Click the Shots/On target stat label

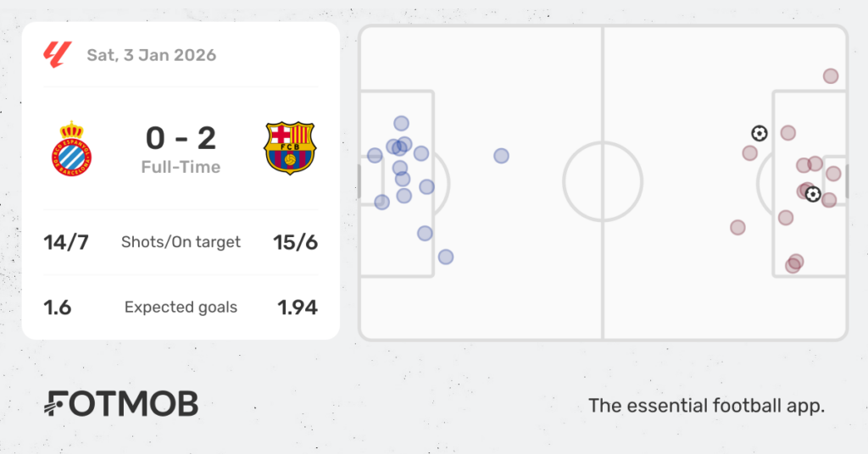click(x=181, y=242)
